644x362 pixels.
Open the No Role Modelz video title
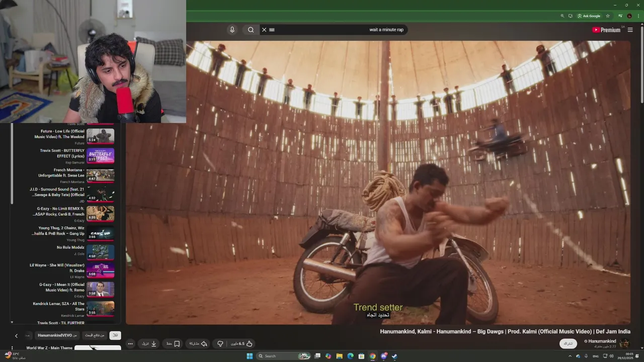pyautogui.click(x=70, y=247)
